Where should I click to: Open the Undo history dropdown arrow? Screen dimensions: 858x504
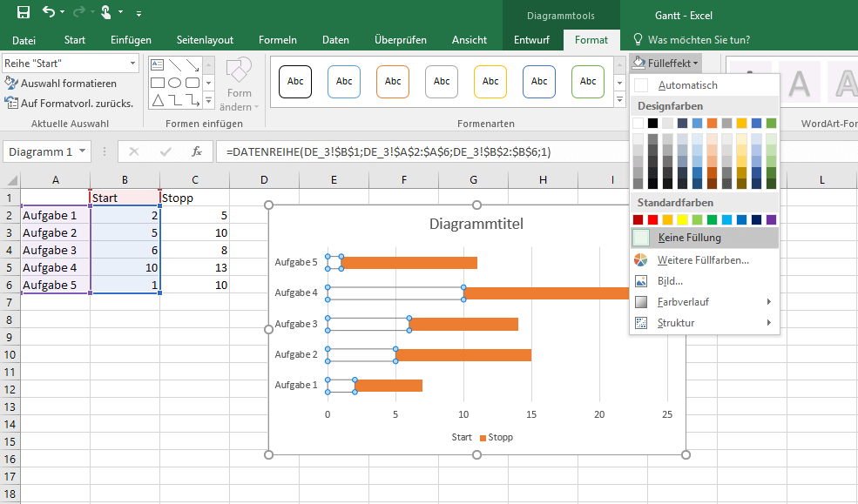[63, 12]
